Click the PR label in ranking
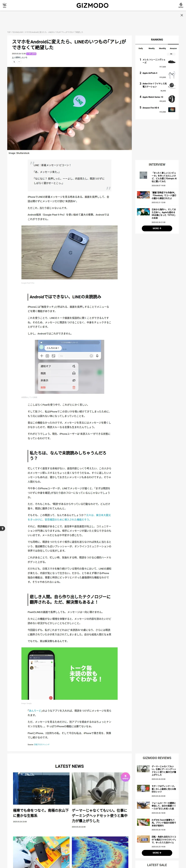 click(171, 54)
